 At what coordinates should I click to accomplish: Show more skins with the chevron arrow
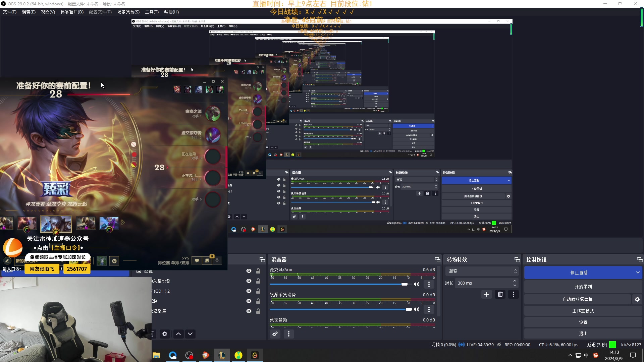123,222
